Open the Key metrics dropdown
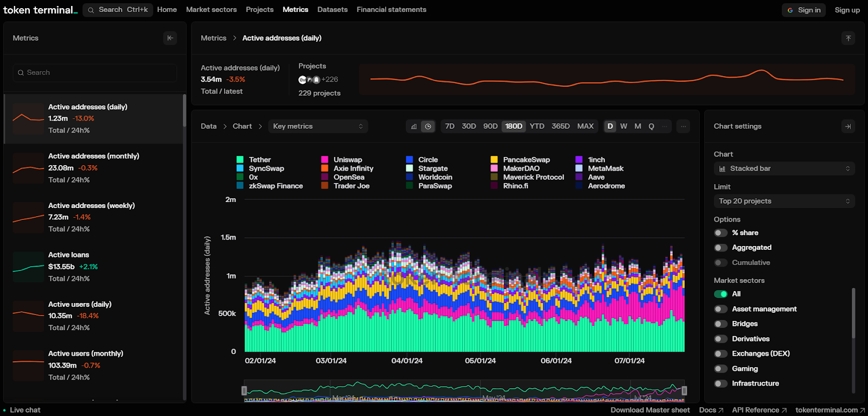Image resolution: width=868 pixels, height=416 pixels. (318, 127)
